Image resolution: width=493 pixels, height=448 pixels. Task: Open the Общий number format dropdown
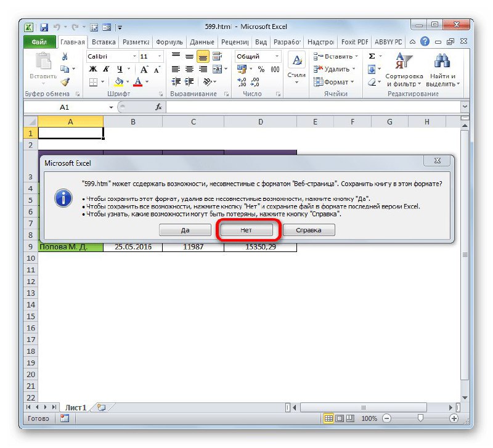click(277, 56)
